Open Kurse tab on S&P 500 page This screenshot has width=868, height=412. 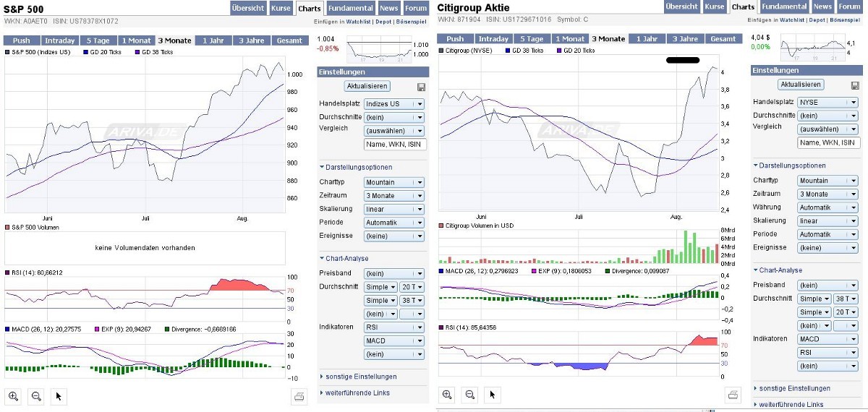(281, 8)
